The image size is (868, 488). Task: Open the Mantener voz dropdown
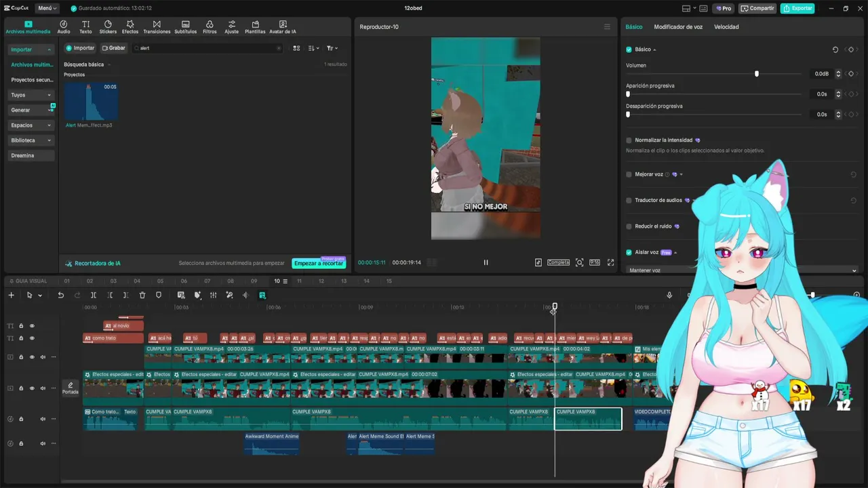(x=742, y=270)
